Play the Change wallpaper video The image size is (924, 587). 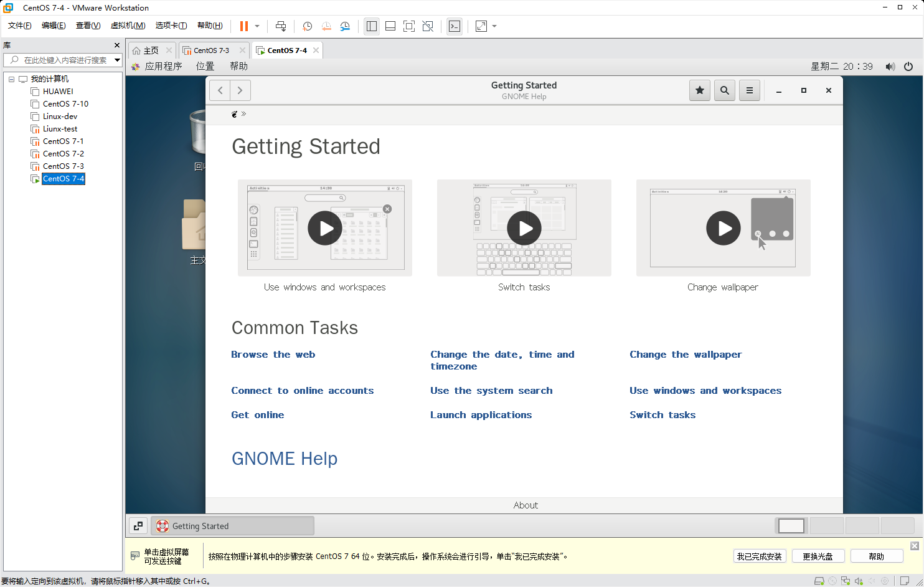coord(724,228)
